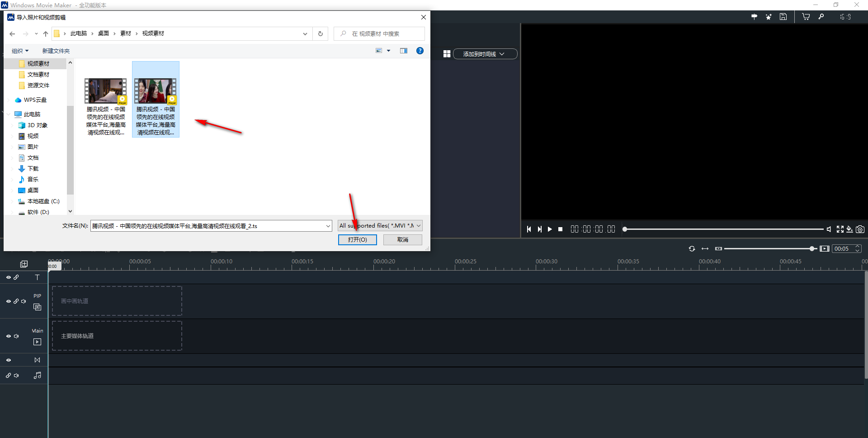
Task: Click the registration key icon
Action: [x=821, y=17]
